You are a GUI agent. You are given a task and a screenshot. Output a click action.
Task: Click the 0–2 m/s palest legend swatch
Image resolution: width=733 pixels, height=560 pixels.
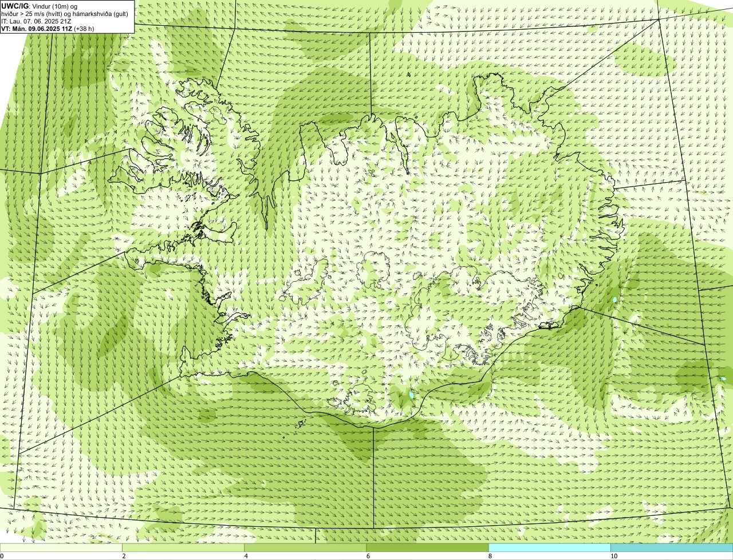coord(61,548)
